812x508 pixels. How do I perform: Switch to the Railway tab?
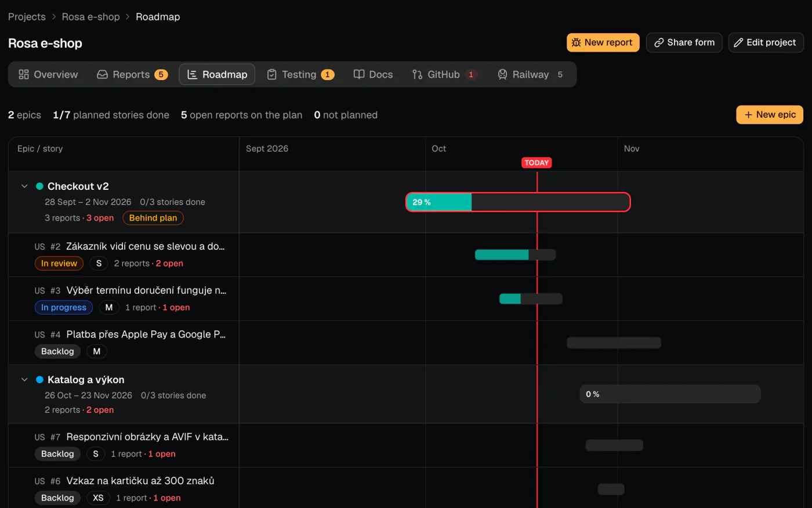point(530,74)
